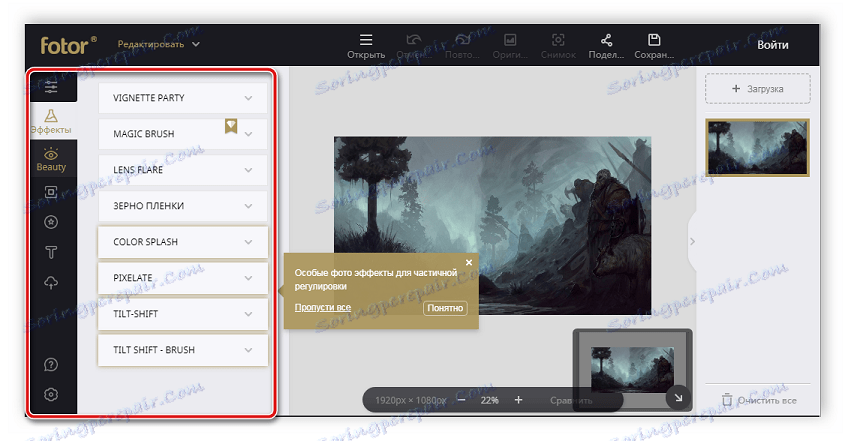
Task: Click the Загрузка upload button
Action: point(758,88)
